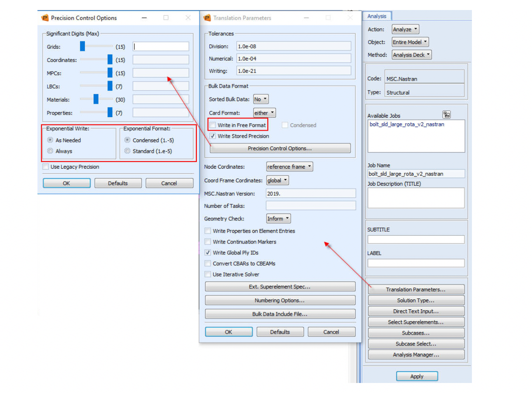Select the Always exponential write radio button
The image size is (532, 393).
[x=51, y=151]
